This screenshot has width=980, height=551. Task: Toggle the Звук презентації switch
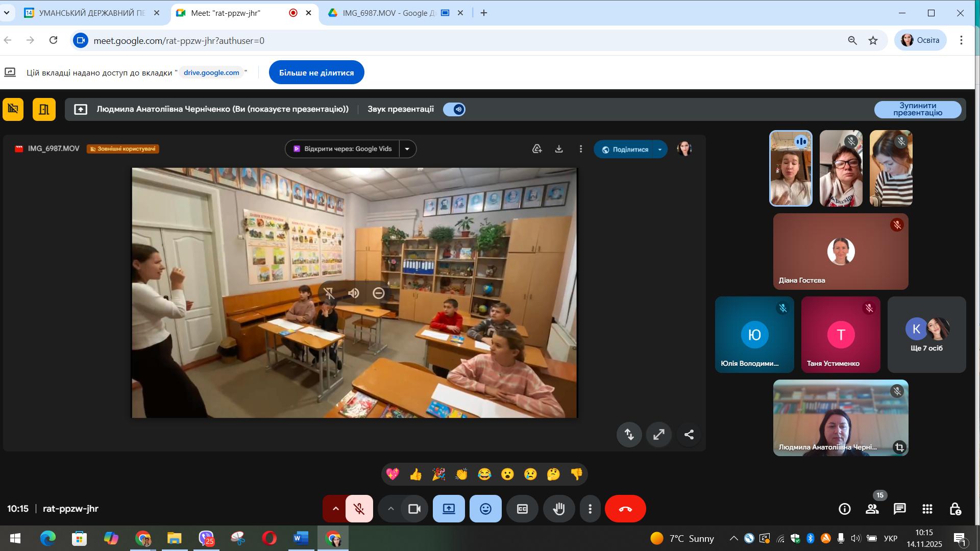[454, 109]
